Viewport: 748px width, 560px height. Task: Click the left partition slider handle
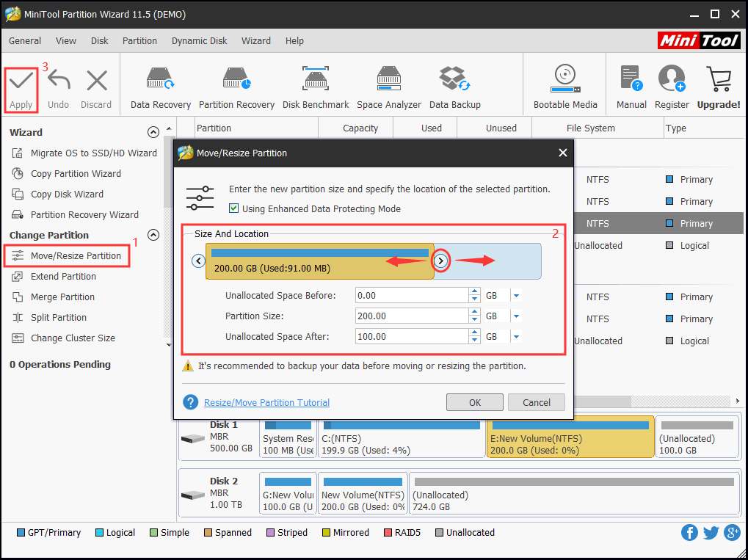pyautogui.click(x=198, y=261)
